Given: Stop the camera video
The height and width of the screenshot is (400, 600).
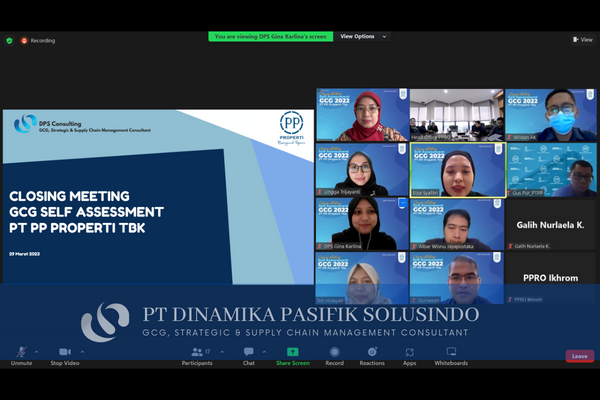Looking at the screenshot, I should pyautogui.click(x=64, y=353).
